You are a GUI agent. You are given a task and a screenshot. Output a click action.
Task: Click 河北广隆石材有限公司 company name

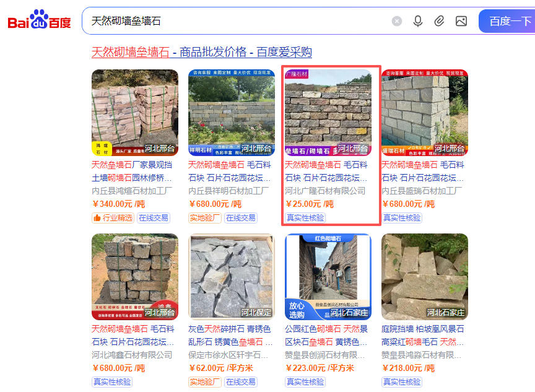pyautogui.click(x=325, y=191)
